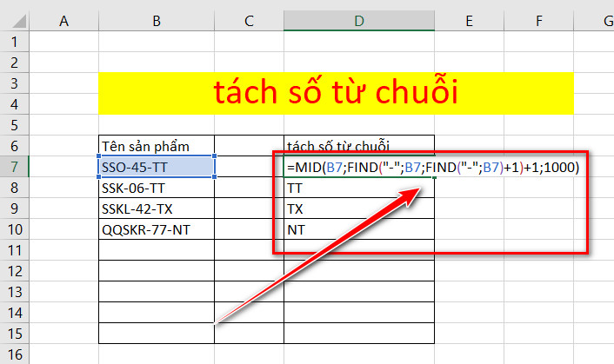The width and height of the screenshot is (614, 364).
Task: Select column C header
Action: pos(249,21)
